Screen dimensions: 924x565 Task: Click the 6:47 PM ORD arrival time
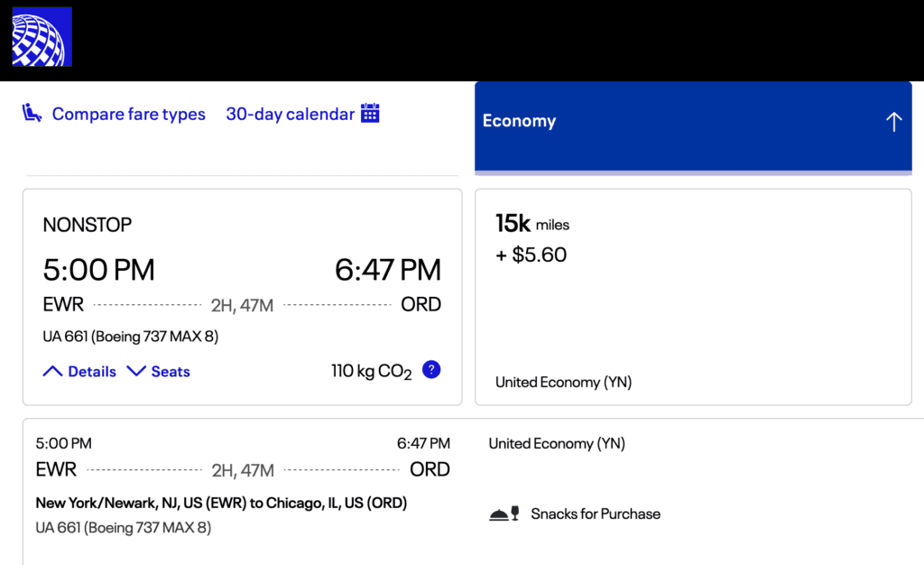pyautogui.click(x=388, y=270)
